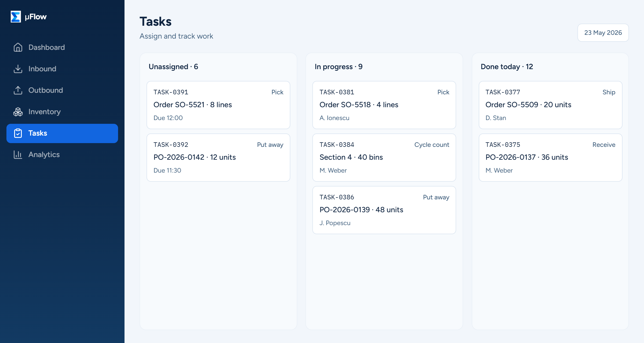Click the Outbound upload-arrow icon
Image resolution: width=644 pixels, height=343 pixels.
18,90
